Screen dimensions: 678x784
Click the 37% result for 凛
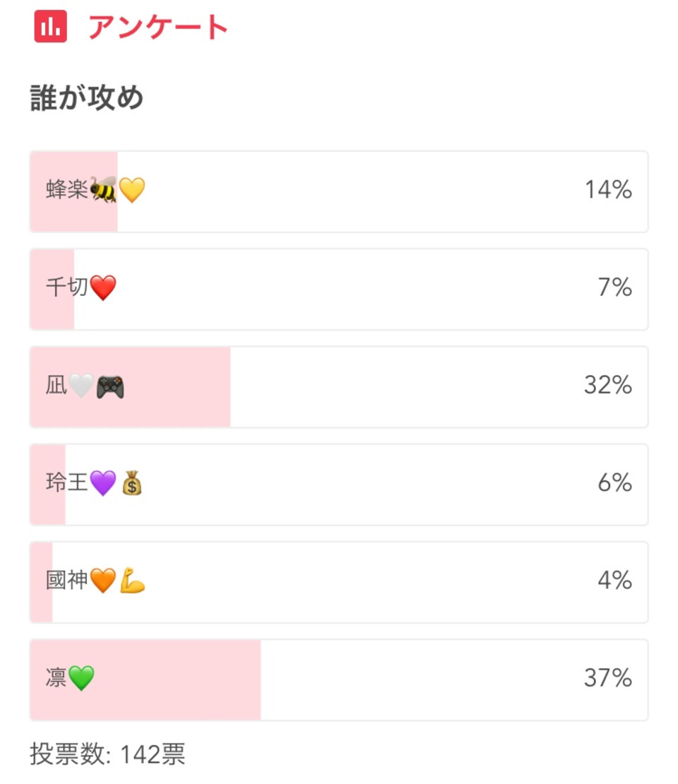pyautogui.click(x=608, y=678)
